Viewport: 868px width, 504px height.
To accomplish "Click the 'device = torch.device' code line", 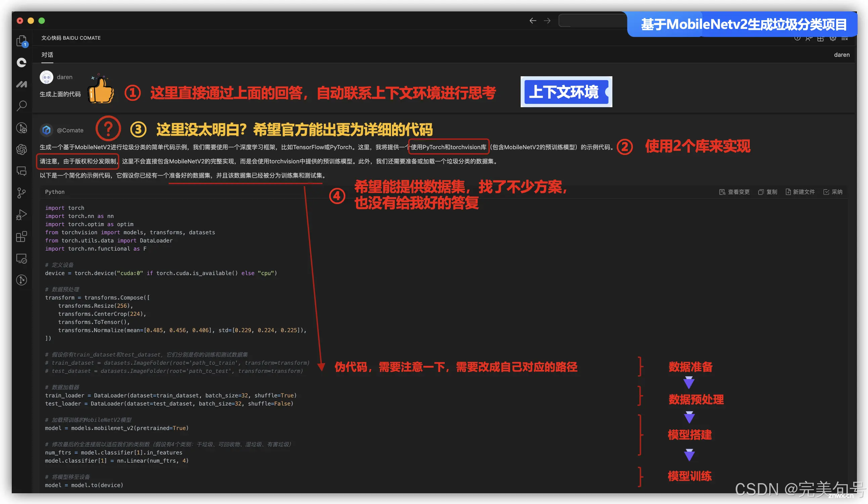I will coord(161,273).
